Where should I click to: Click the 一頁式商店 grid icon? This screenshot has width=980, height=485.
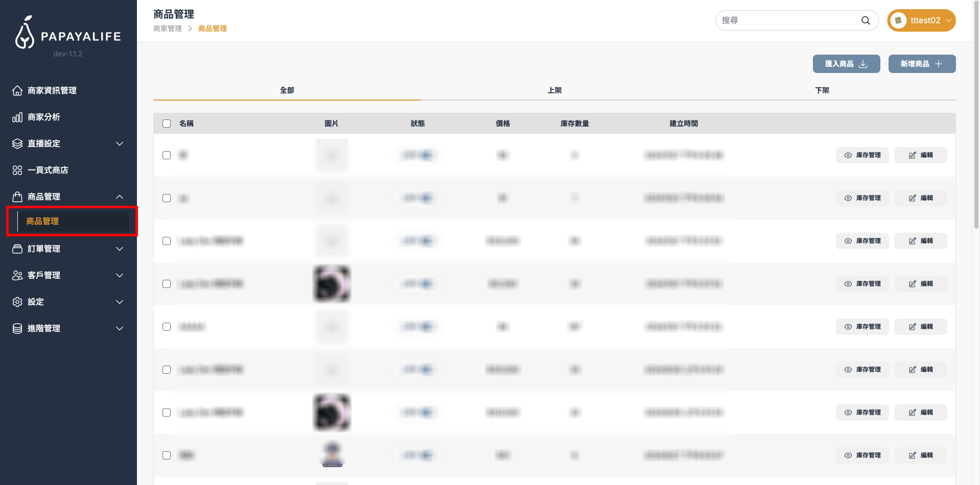click(17, 170)
